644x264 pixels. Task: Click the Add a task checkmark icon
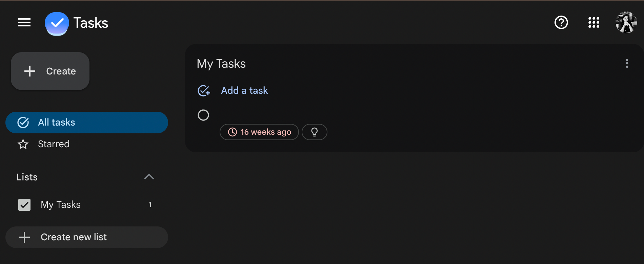pyautogui.click(x=204, y=91)
